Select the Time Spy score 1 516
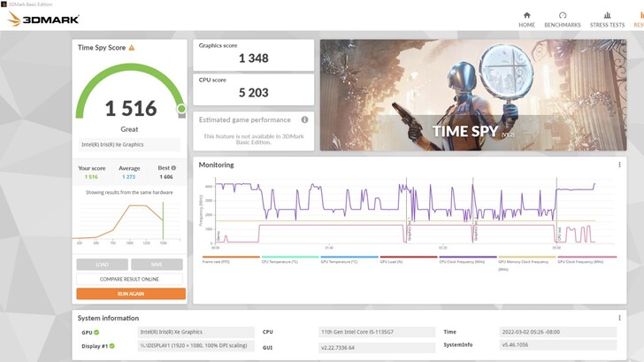The width and height of the screenshot is (644, 362). tap(131, 109)
